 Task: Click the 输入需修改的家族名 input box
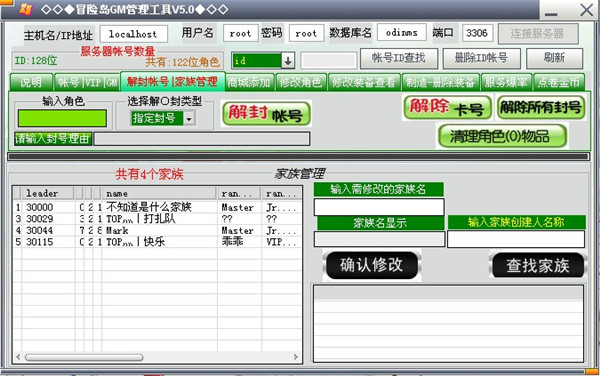(379, 207)
